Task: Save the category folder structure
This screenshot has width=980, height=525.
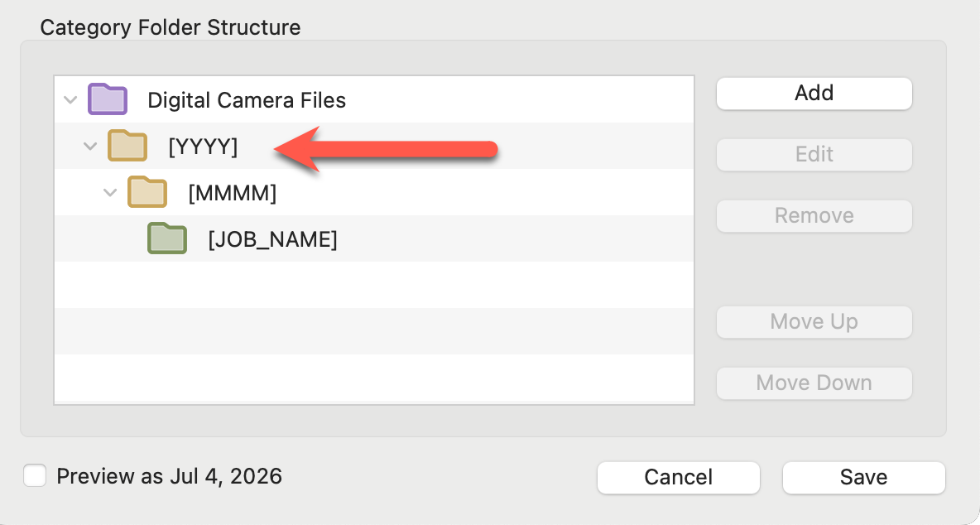Action: [x=863, y=477]
